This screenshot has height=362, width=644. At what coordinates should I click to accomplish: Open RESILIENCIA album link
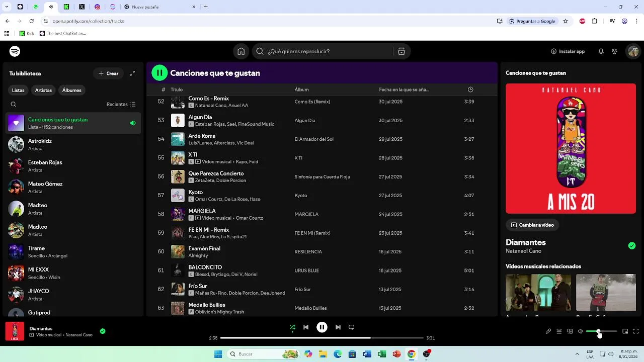(x=308, y=252)
